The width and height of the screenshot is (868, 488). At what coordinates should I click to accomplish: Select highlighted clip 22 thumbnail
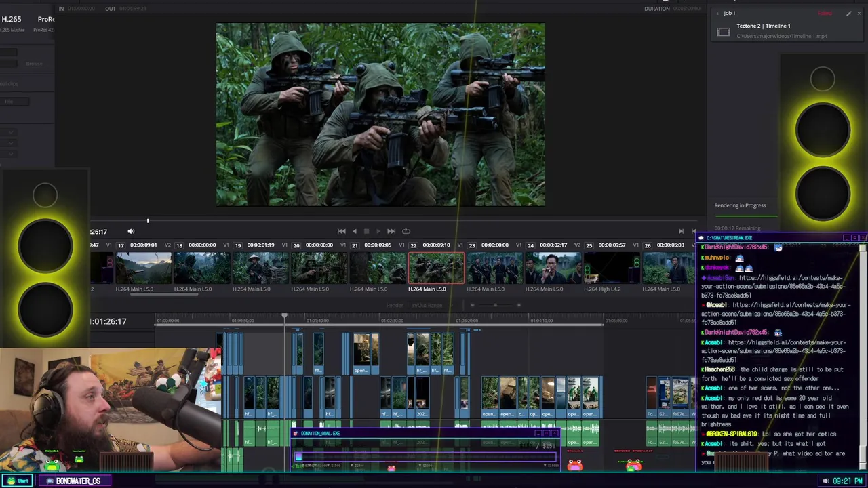pyautogui.click(x=436, y=268)
